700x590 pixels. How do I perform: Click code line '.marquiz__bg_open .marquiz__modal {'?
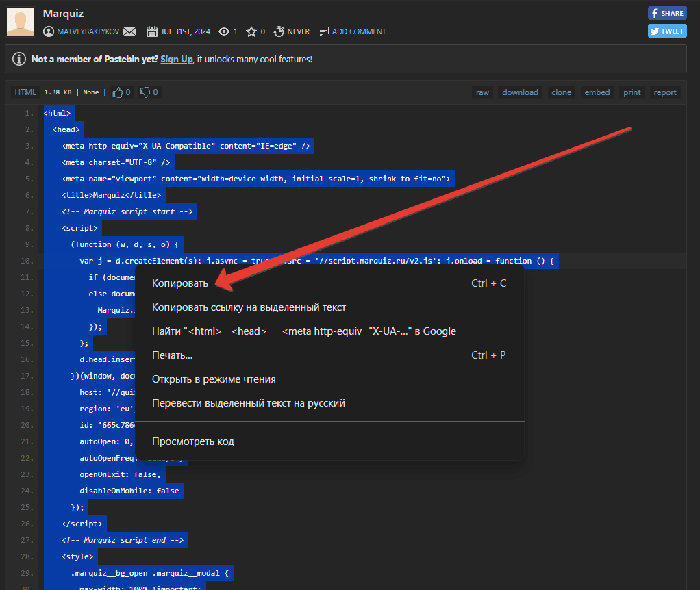pos(149,573)
